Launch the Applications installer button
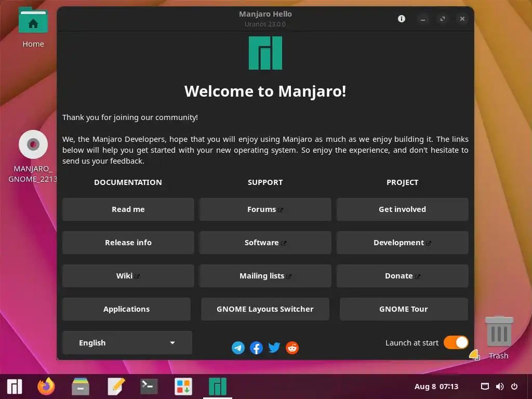This screenshot has width=532, height=399. pyautogui.click(x=127, y=309)
